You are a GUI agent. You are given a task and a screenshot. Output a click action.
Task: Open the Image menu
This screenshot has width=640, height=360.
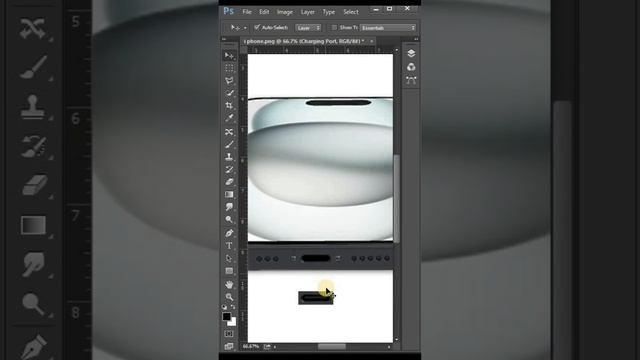point(285,12)
